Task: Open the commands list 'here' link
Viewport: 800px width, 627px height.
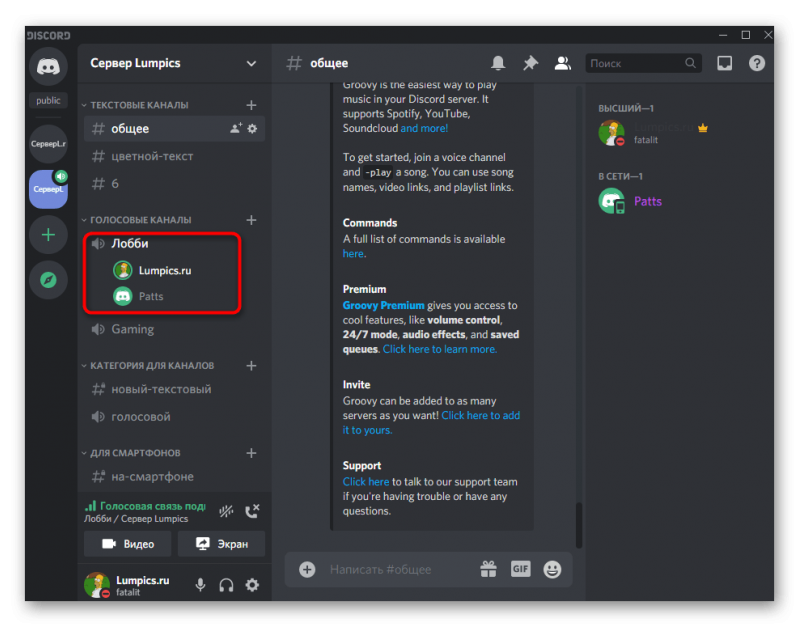Action: point(353,254)
